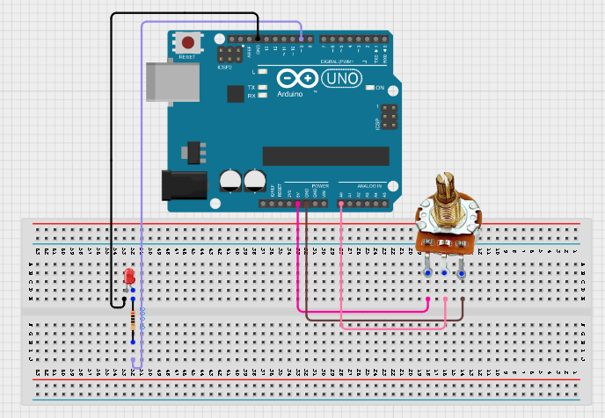Select the resistor below the LED

[133, 320]
